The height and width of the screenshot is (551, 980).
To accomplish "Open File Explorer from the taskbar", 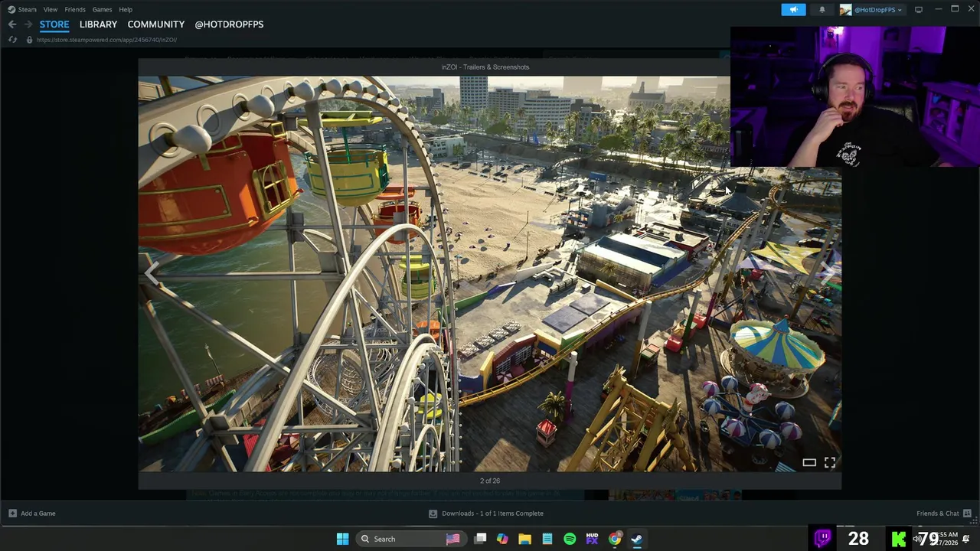I will point(524,539).
